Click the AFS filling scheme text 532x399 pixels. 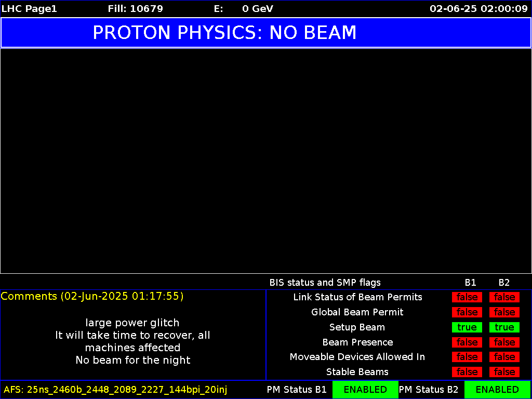click(x=115, y=390)
